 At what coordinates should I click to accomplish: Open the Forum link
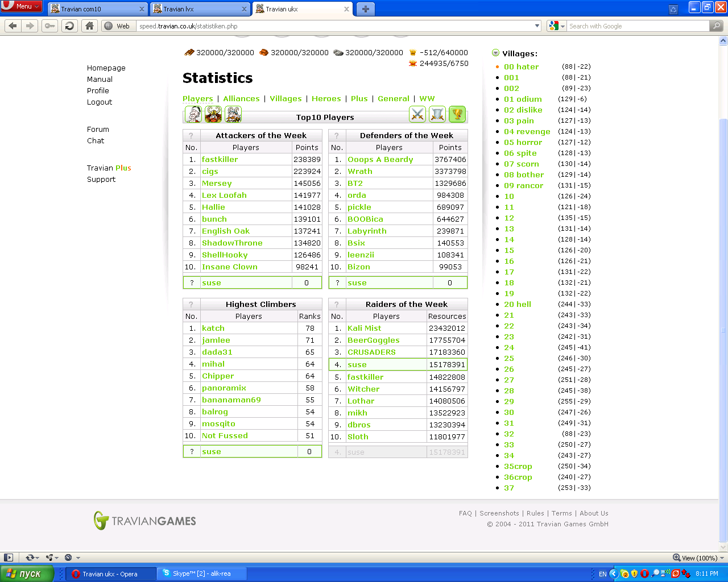98,129
